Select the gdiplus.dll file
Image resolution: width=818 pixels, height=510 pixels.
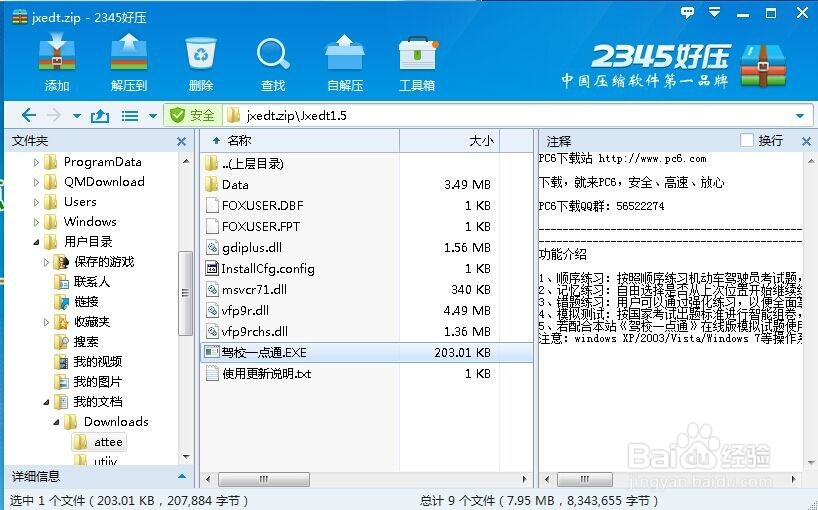(x=367, y=248)
